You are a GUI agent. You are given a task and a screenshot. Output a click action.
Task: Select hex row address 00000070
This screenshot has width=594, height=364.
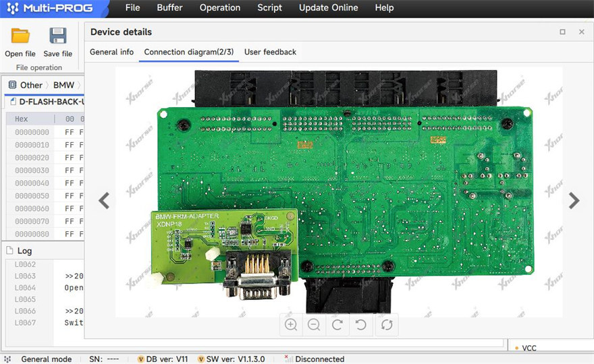tap(32, 221)
